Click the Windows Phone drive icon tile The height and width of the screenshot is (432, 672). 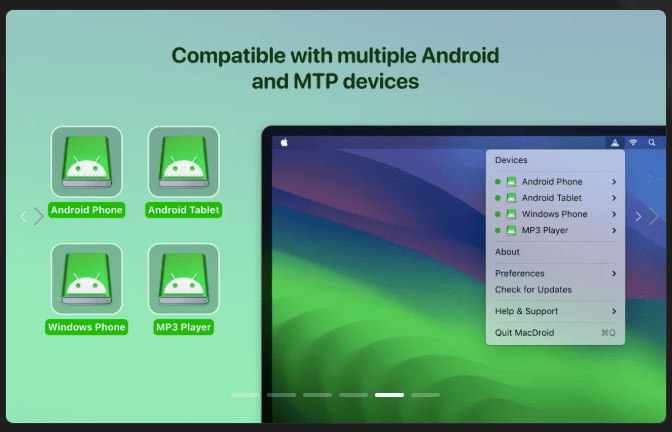[x=87, y=279]
